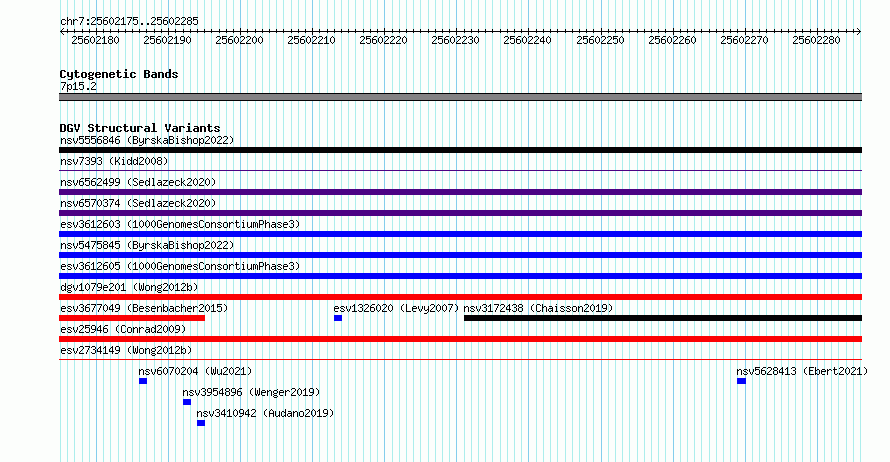Screen dimensions: 890x462
Task: Open the nsv5628413 (Ebert2021) text label
Action: (x=802, y=371)
